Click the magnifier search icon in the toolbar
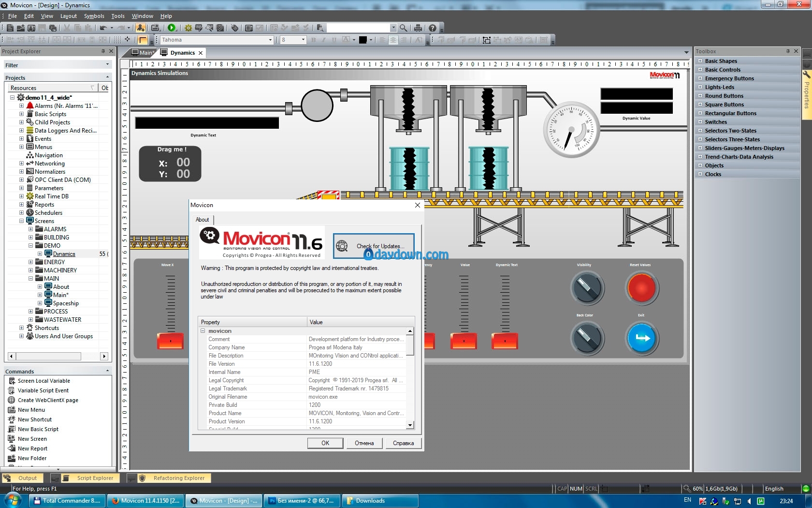 click(404, 28)
